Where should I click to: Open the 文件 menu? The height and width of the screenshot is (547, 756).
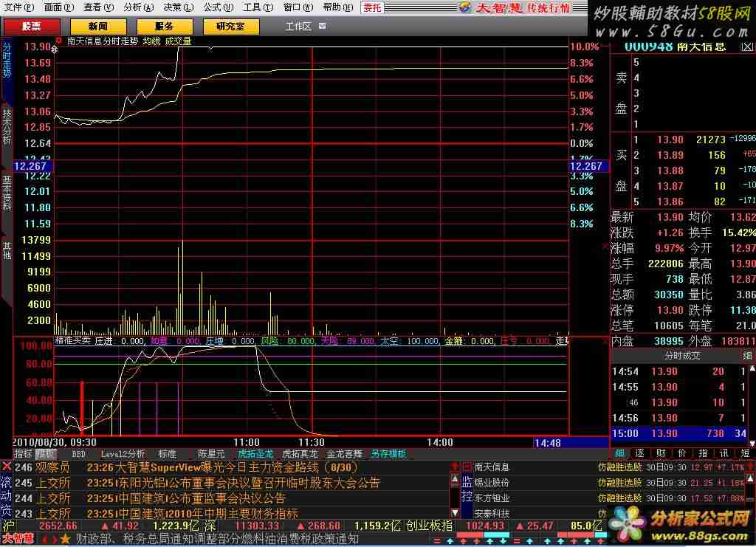[18, 7]
